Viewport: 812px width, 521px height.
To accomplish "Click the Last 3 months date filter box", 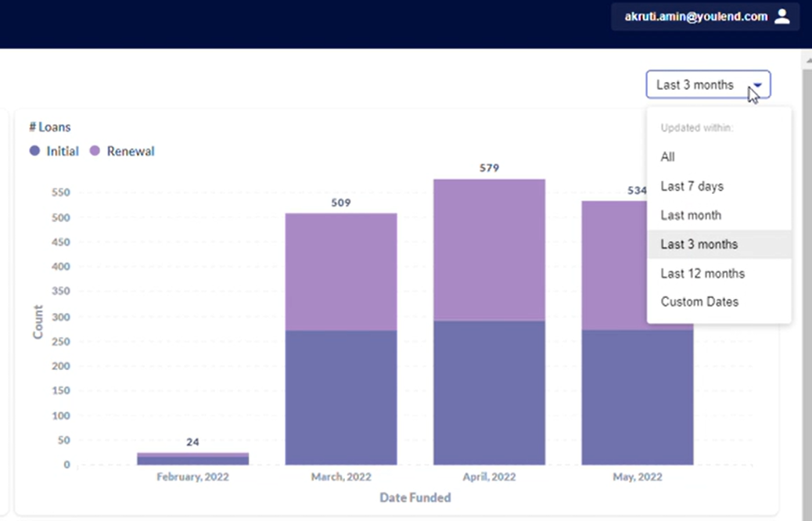I will click(x=708, y=85).
